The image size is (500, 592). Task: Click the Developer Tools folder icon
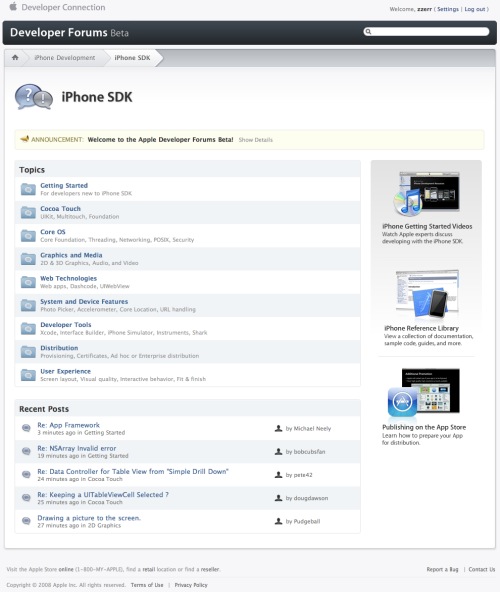click(x=28, y=328)
